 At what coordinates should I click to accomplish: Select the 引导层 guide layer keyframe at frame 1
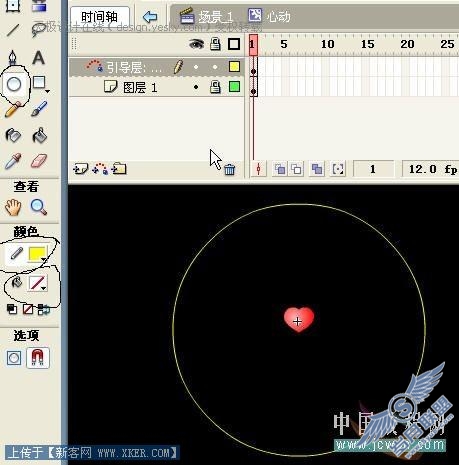tap(254, 67)
